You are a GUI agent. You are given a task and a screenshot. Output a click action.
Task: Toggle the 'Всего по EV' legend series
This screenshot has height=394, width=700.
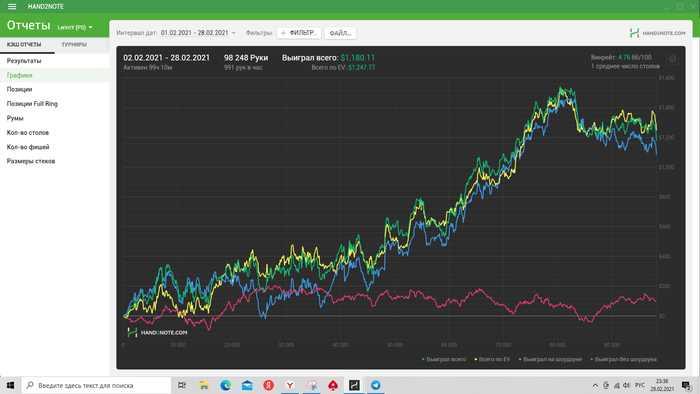tap(492, 359)
